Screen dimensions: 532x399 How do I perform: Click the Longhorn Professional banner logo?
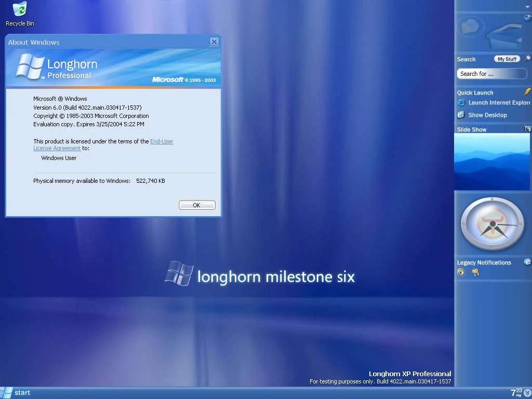[x=57, y=67]
